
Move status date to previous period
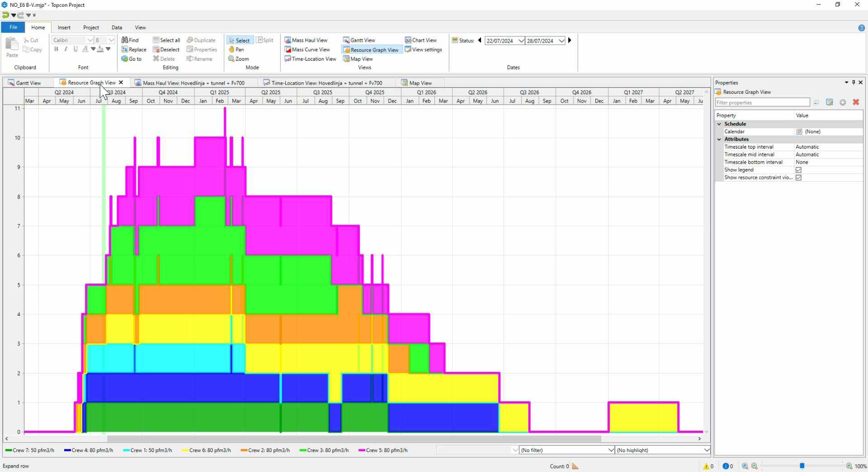coord(480,40)
